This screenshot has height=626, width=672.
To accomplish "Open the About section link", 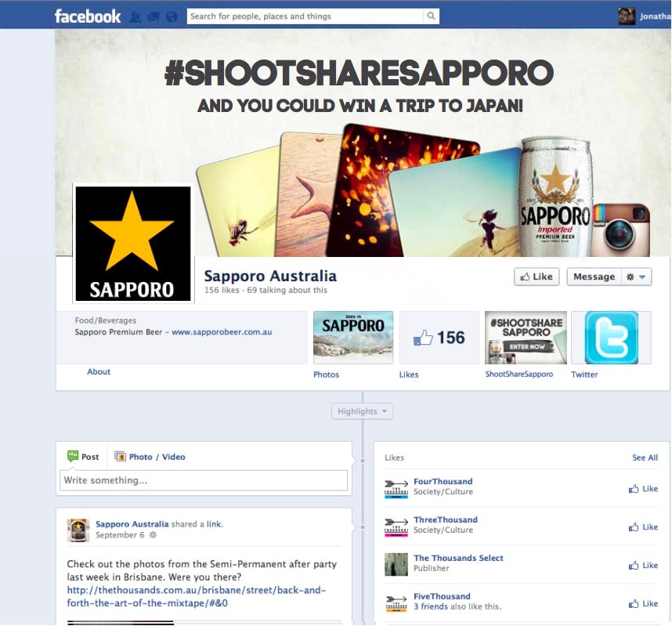I will point(99,371).
